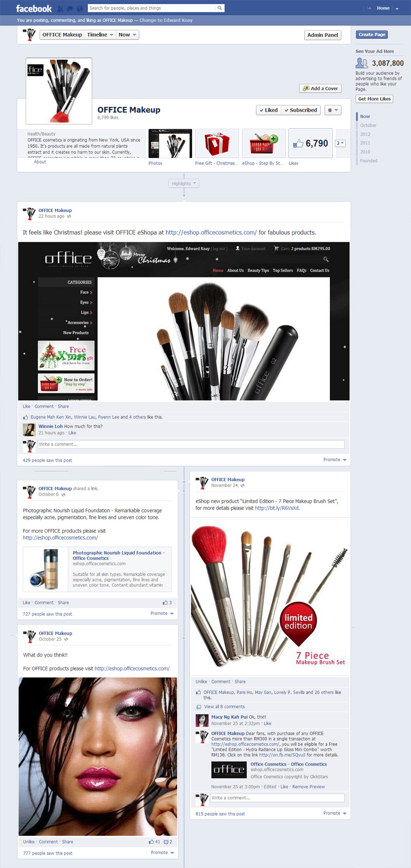Expand the Now dropdown in page header
This screenshot has height=868, width=411.
pyautogui.click(x=127, y=35)
